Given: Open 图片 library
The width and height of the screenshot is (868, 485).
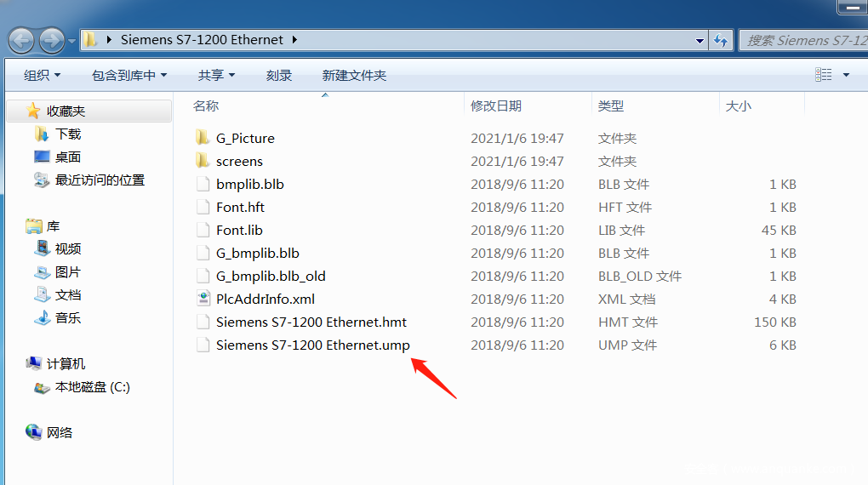Looking at the screenshot, I should [68, 272].
